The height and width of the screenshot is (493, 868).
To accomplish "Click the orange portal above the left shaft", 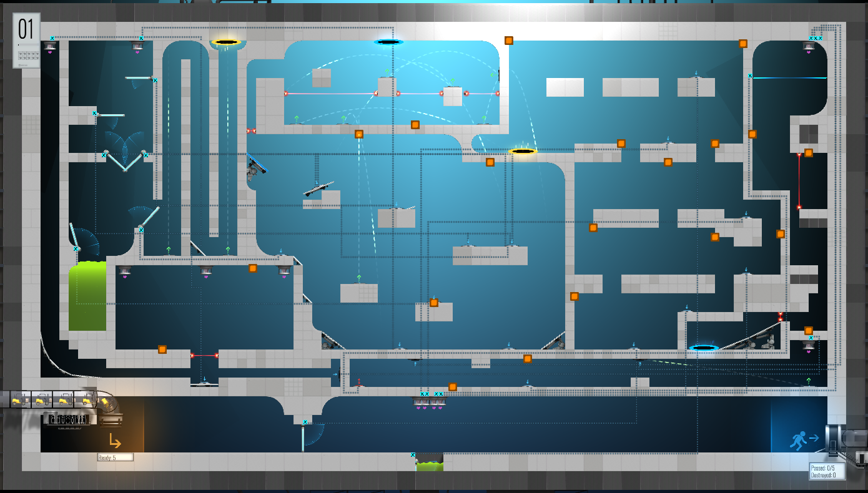I will (x=226, y=42).
